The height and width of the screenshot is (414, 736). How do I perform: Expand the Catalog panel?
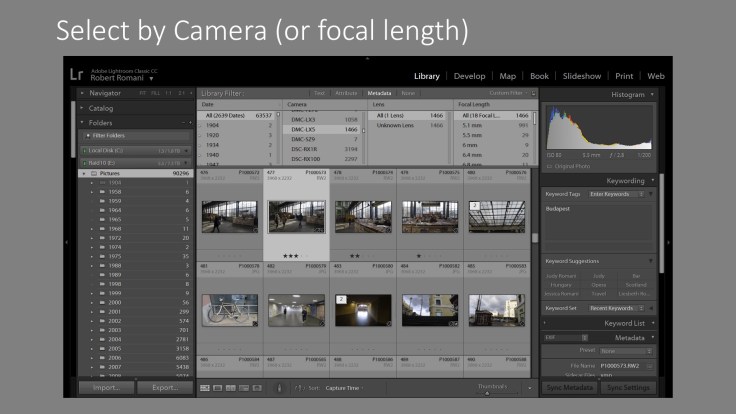pos(101,108)
